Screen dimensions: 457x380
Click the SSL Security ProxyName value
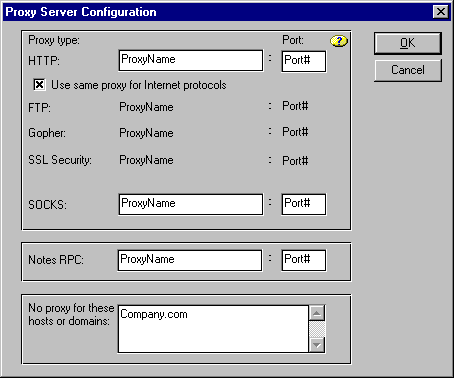tap(146, 160)
